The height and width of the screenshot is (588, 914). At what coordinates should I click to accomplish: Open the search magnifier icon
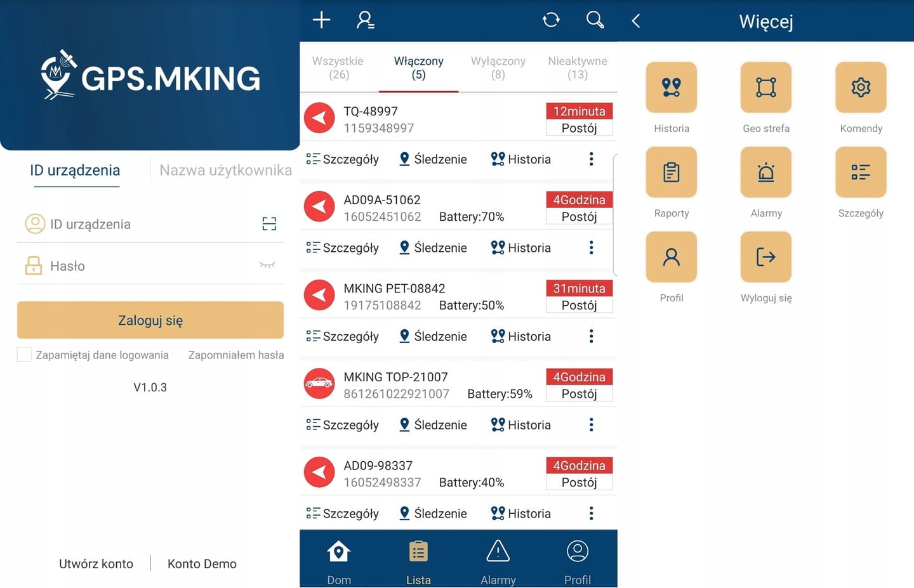tap(595, 20)
